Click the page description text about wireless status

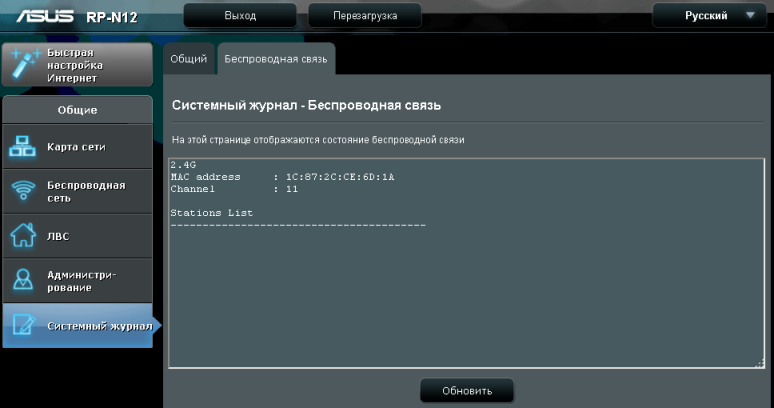point(318,140)
